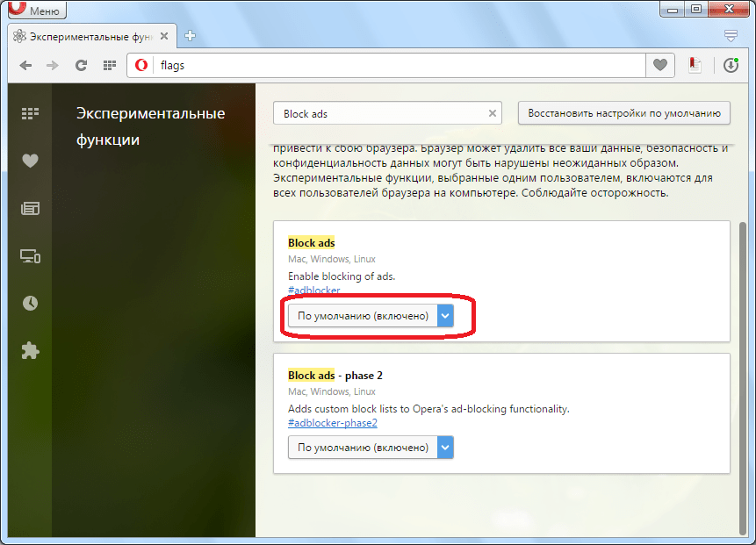Screen dimensions: 756x545
Task: Open the downloads icon in toolbar
Action: pos(731,65)
